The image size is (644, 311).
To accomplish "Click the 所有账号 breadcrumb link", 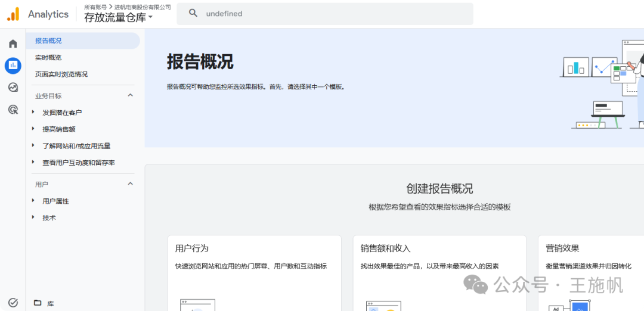I will 95,7.
